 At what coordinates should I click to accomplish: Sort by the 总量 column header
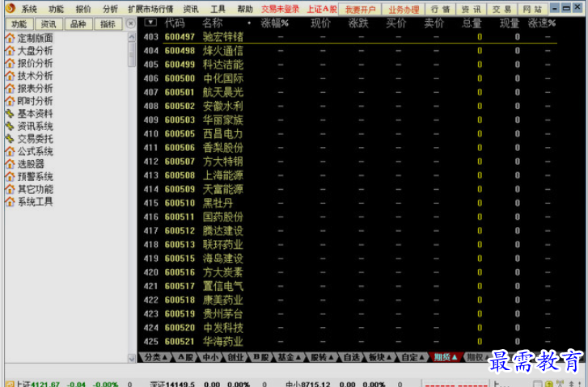click(472, 23)
